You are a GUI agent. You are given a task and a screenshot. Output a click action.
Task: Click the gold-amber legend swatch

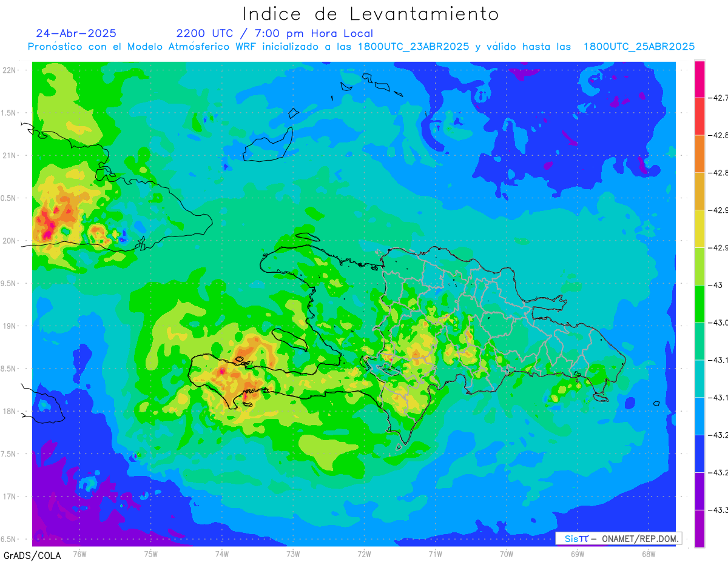[699, 191]
